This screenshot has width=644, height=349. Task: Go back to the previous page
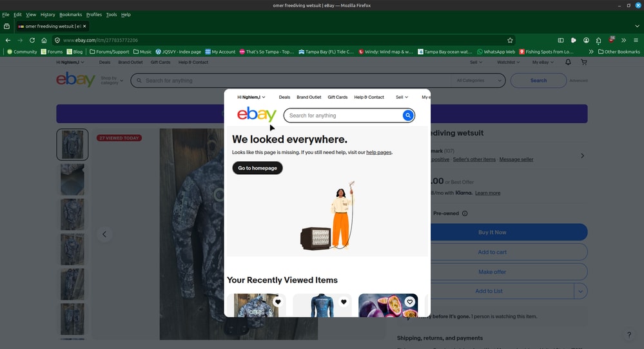point(8,40)
